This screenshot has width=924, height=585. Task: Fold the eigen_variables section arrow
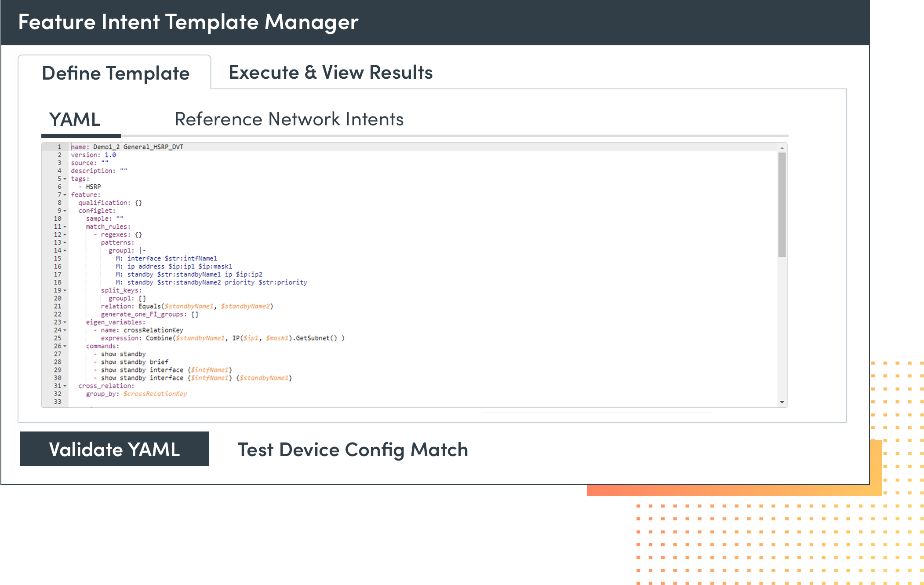pos(65,322)
